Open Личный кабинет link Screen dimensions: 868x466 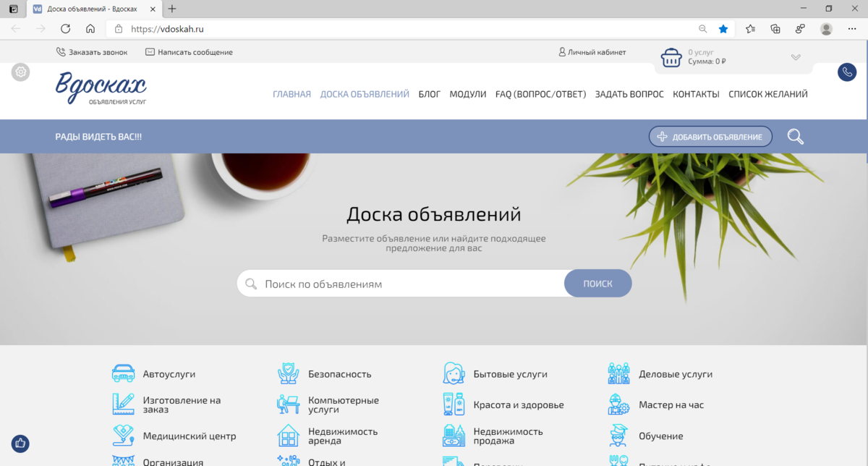click(x=592, y=52)
